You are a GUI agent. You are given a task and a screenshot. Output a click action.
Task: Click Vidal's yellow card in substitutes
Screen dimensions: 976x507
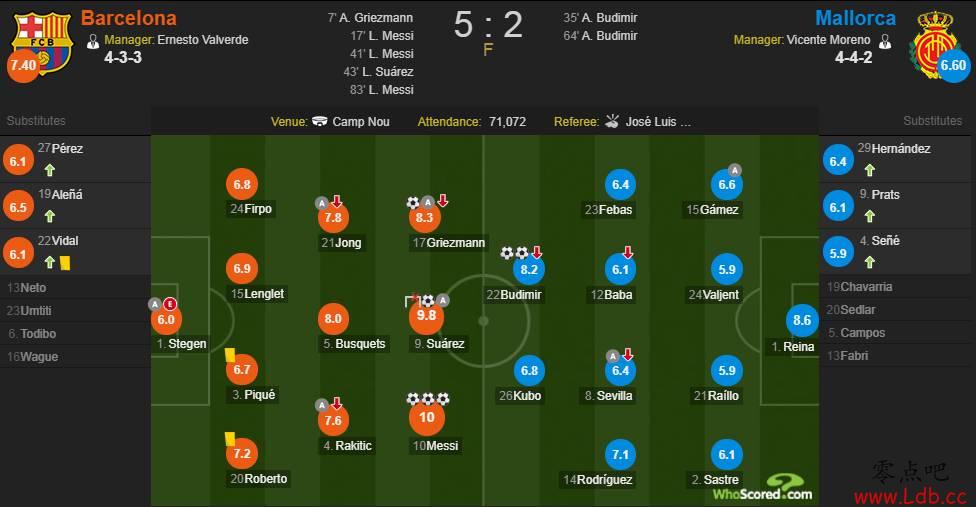click(x=65, y=263)
